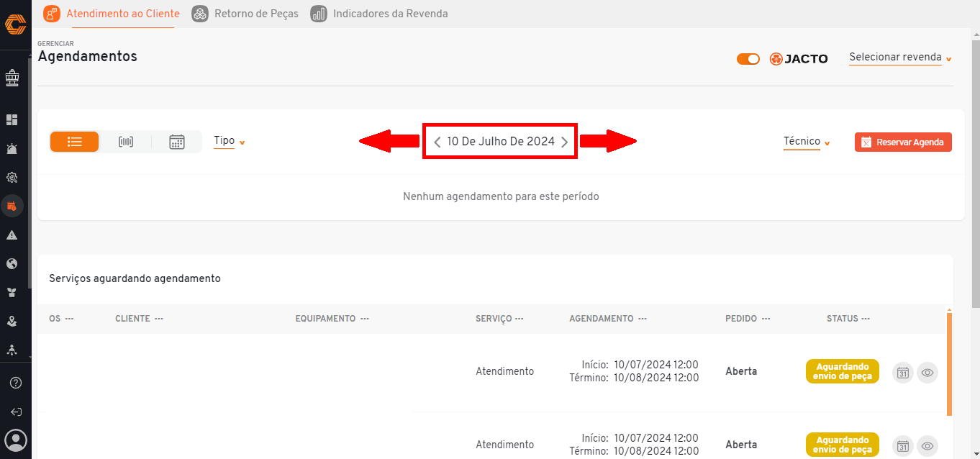Switch to list view of appointments
Screen dimensions: 980x459
point(75,142)
